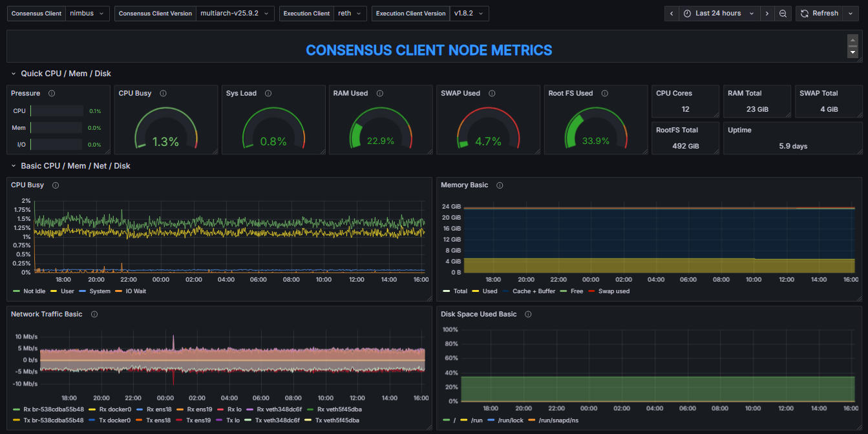The width and height of the screenshot is (868, 434).
Task: Click the Refresh dashboard button
Action: 819,14
